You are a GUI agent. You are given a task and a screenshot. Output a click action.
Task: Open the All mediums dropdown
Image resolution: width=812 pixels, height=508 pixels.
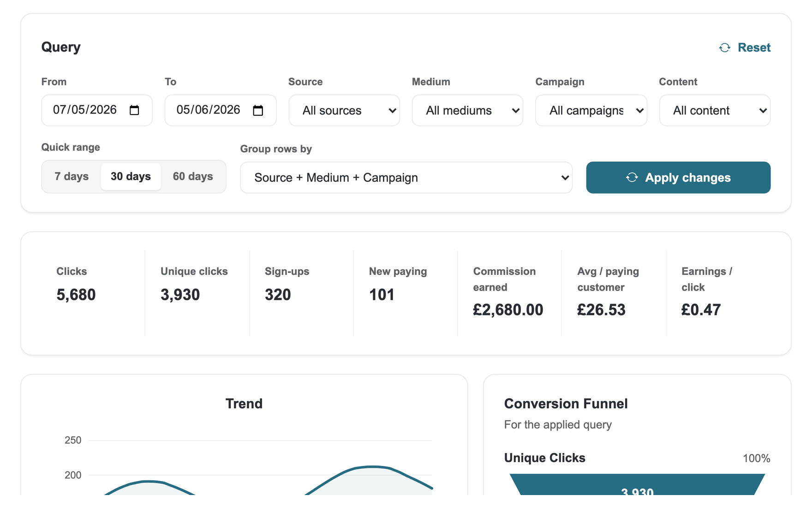coord(467,110)
